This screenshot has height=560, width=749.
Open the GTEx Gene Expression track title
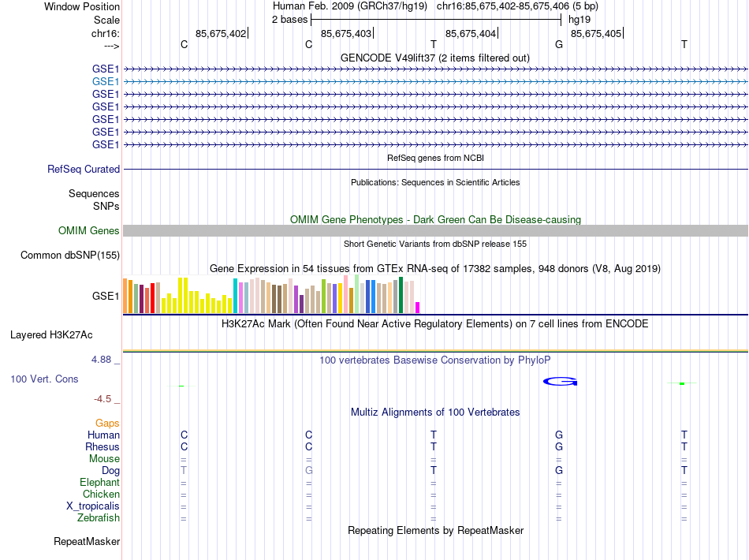click(x=435, y=268)
